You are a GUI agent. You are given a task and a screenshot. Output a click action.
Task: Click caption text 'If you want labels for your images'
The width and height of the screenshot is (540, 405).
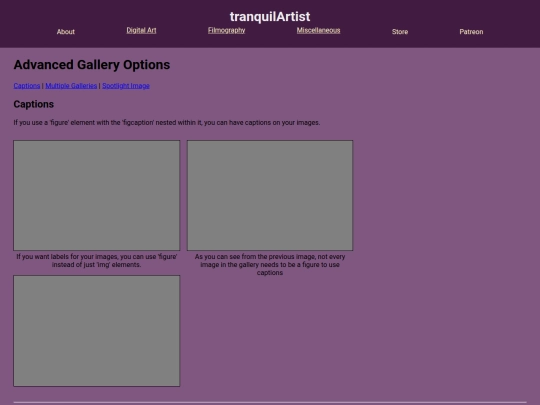pyautogui.click(x=96, y=261)
